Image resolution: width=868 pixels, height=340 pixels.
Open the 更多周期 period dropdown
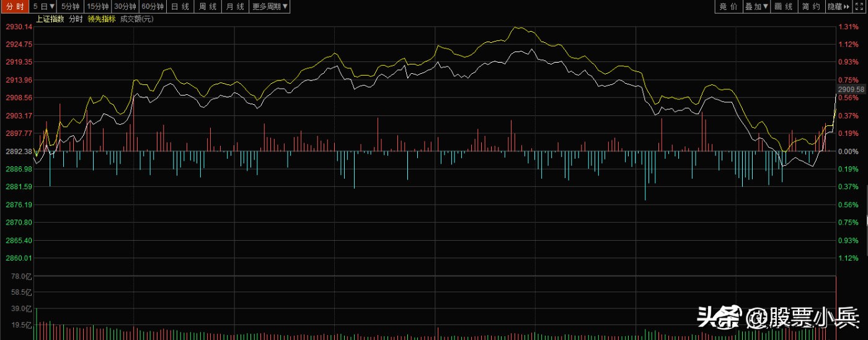click(270, 7)
